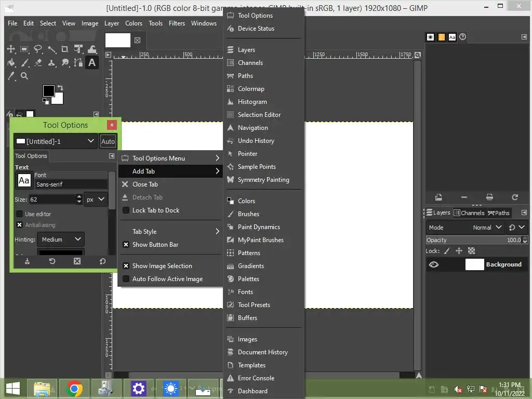Open the layer mode group switch dropdown

[517, 228]
